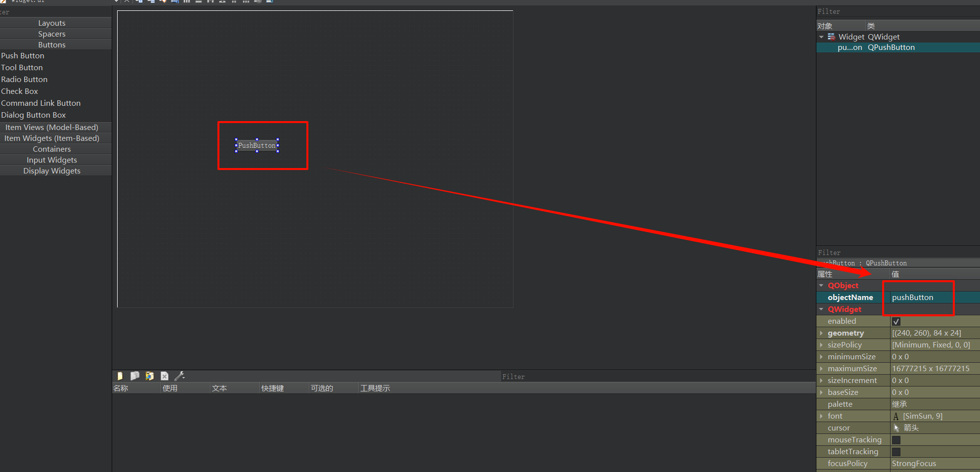The image size is (980, 472).
Task: Click the arrow cursor icon in cursor property
Action: 896,428
